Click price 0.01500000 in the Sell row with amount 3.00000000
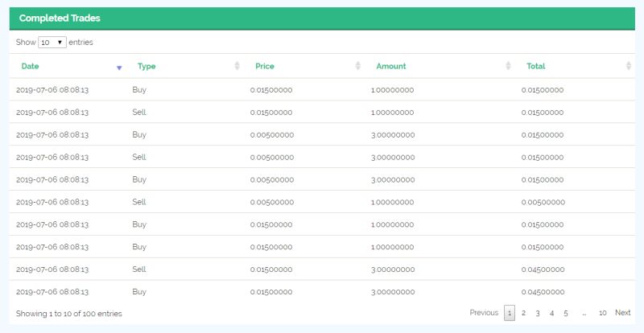 coord(271,269)
